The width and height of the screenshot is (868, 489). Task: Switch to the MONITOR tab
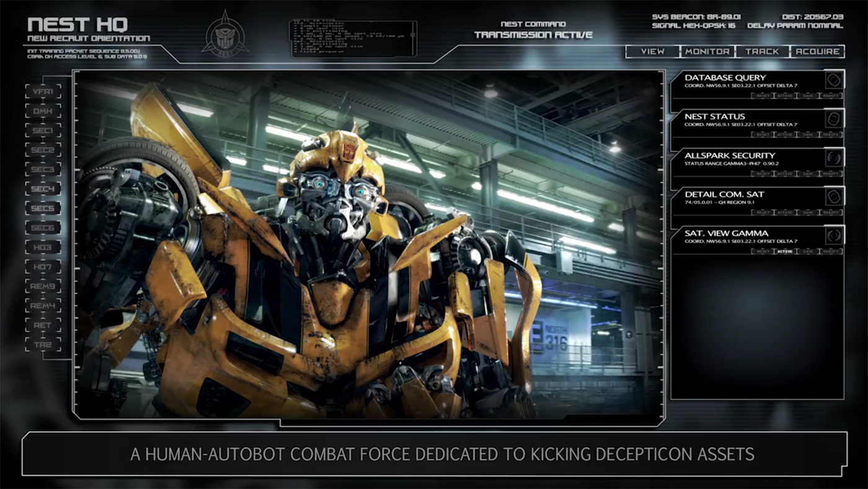(x=707, y=52)
